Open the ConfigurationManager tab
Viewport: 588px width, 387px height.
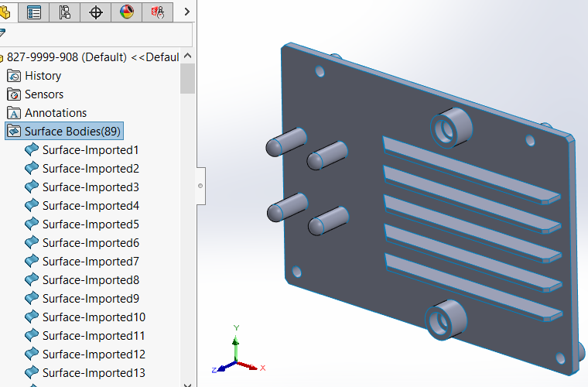[64, 12]
